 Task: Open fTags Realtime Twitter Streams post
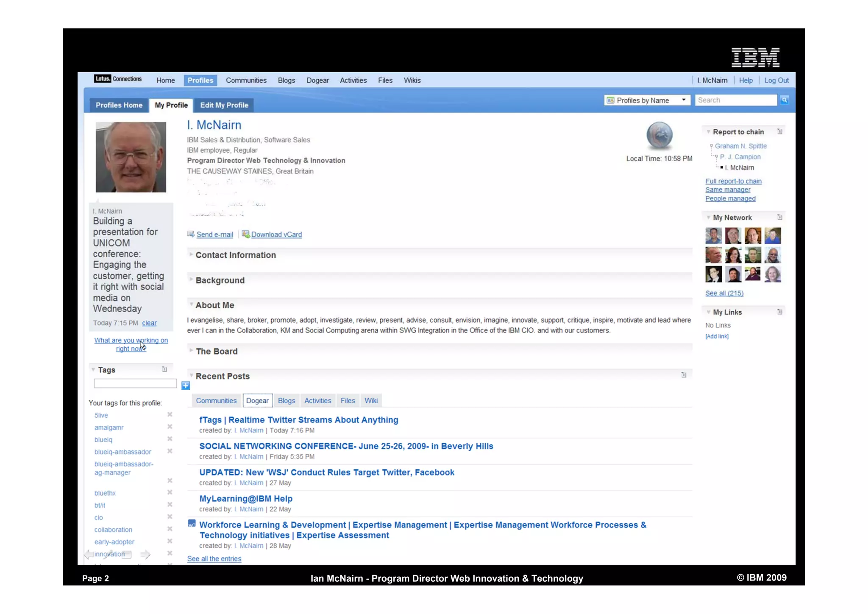[x=298, y=420]
